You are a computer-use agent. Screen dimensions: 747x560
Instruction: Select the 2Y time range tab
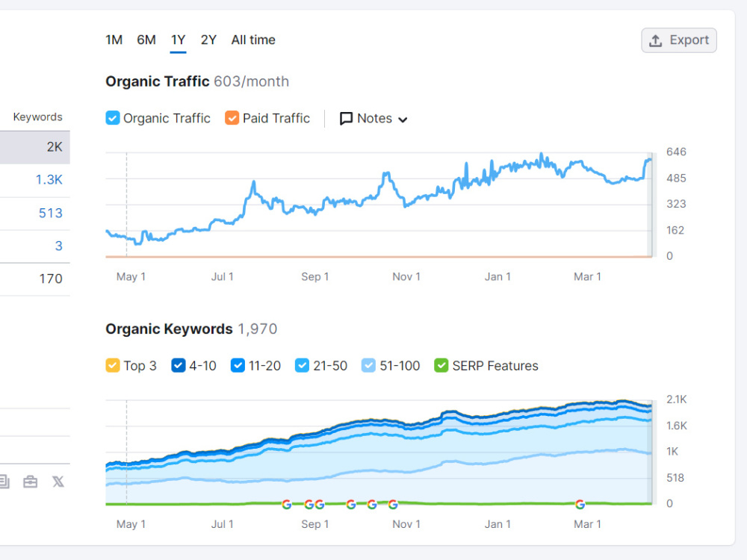[x=208, y=40]
